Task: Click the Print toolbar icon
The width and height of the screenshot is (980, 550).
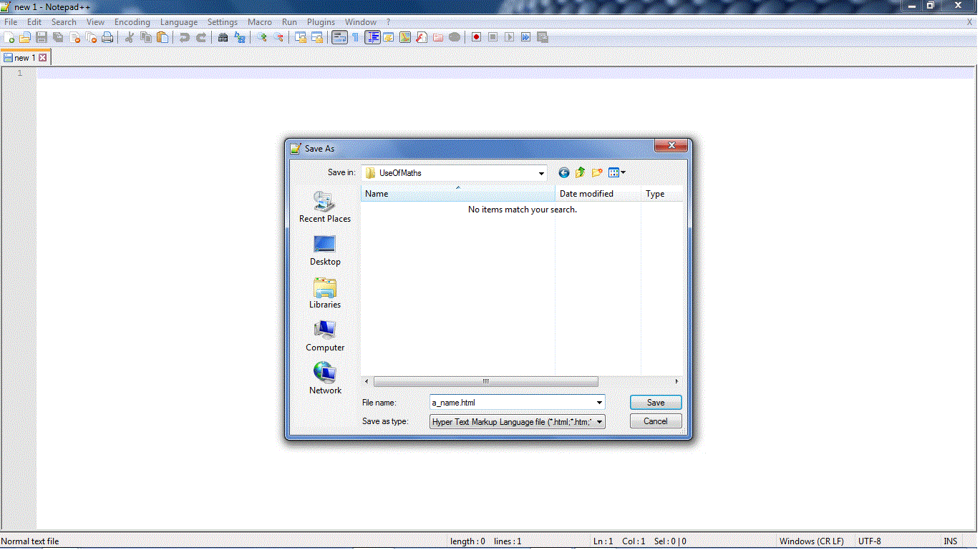Action: pyautogui.click(x=107, y=37)
